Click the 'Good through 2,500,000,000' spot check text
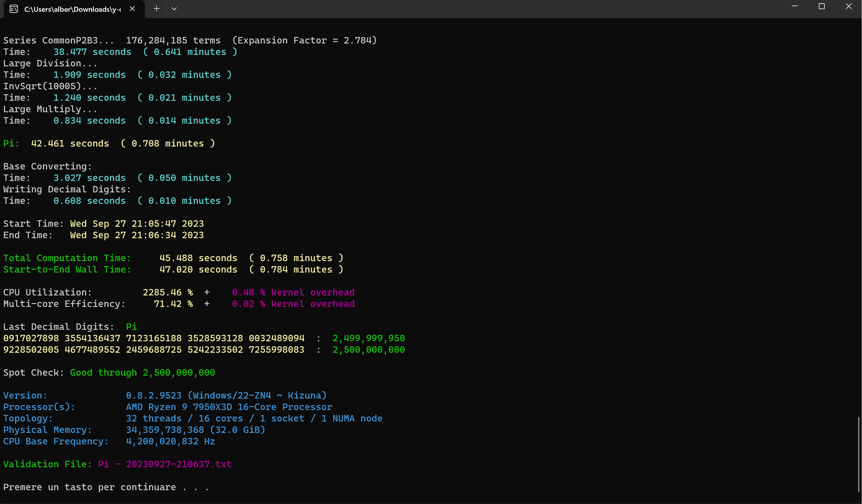The image size is (862, 504). click(142, 372)
